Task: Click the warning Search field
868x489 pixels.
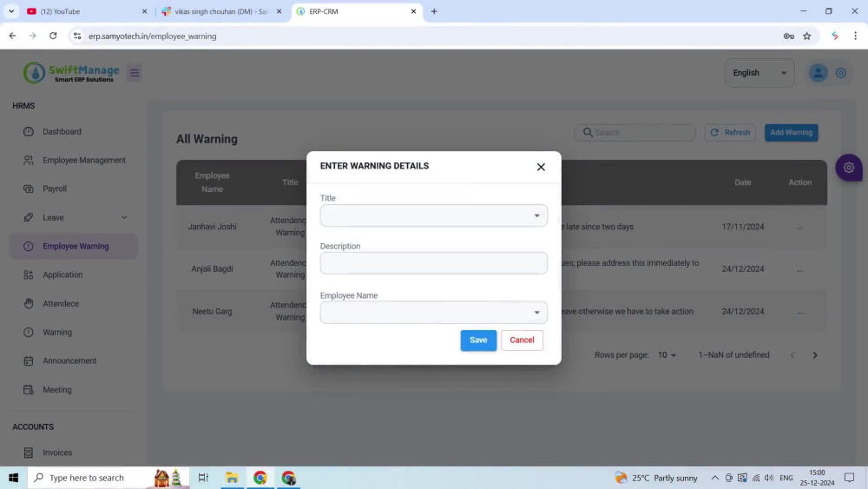Action: pyautogui.click(x=635, y=132)
